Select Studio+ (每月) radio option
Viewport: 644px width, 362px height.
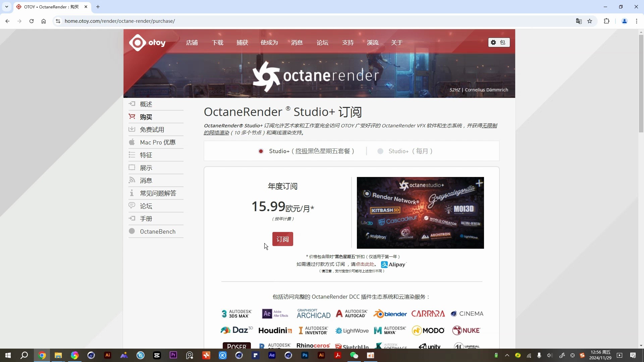click(380, 151)
